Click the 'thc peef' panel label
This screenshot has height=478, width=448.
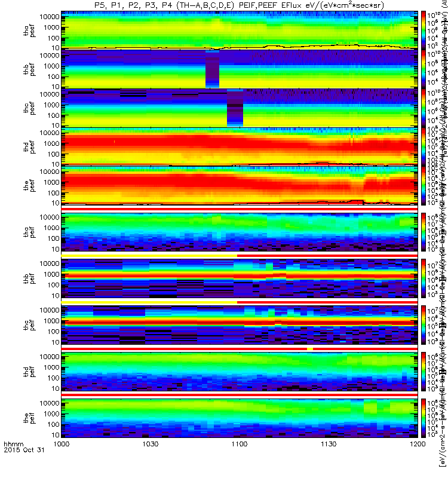click(x=29, y=108)
